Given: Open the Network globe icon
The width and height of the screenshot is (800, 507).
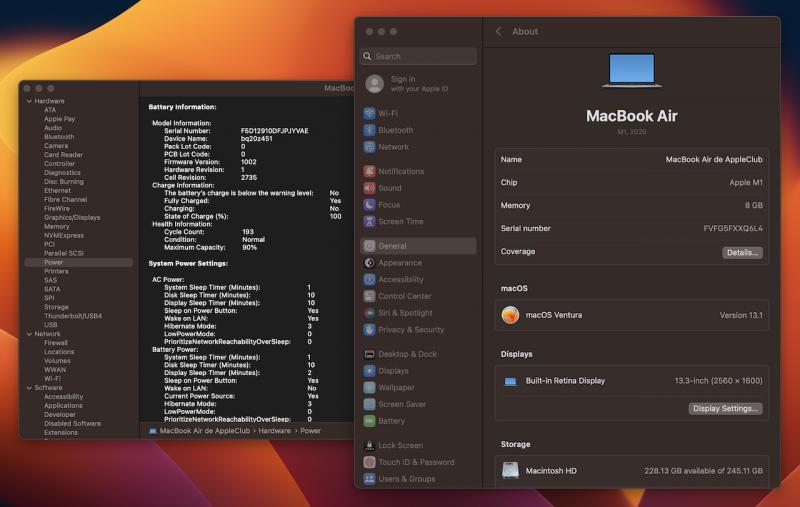Looking at the screenshot, I should tap(369, 147).
